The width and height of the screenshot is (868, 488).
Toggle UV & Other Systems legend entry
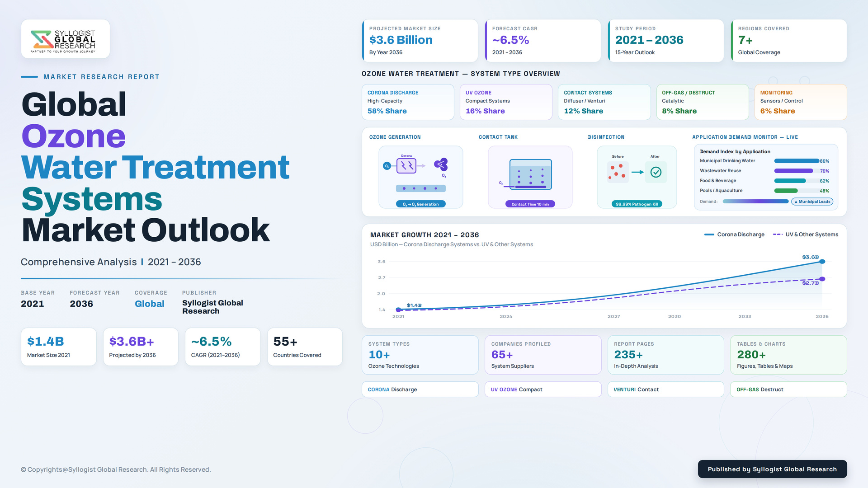(806, 235)
